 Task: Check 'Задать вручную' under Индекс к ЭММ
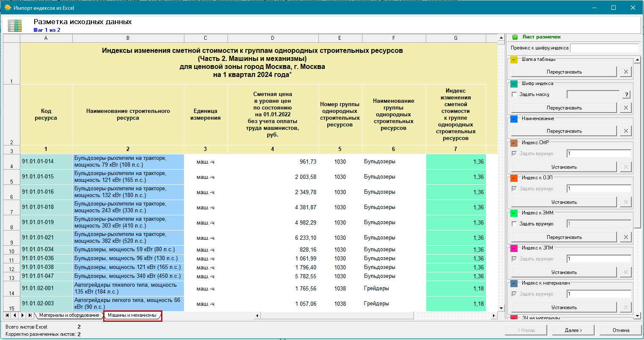coord(514,224)
